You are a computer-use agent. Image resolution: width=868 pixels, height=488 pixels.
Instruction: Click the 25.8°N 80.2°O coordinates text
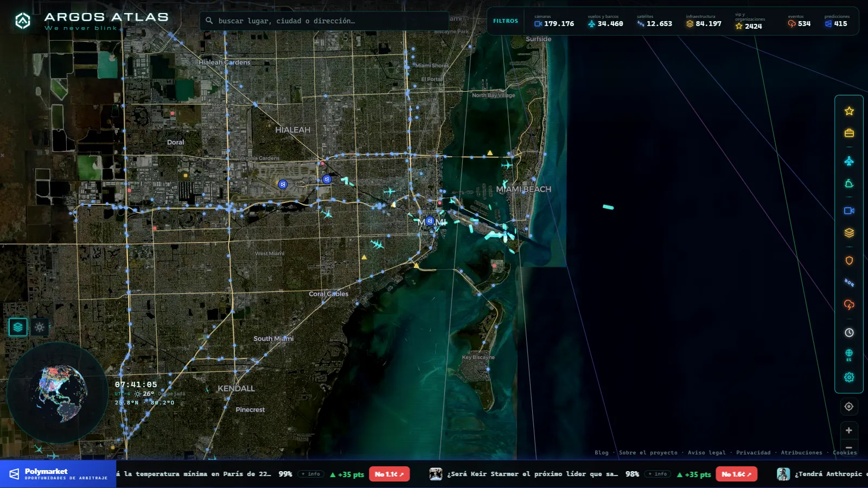[144, 402]
